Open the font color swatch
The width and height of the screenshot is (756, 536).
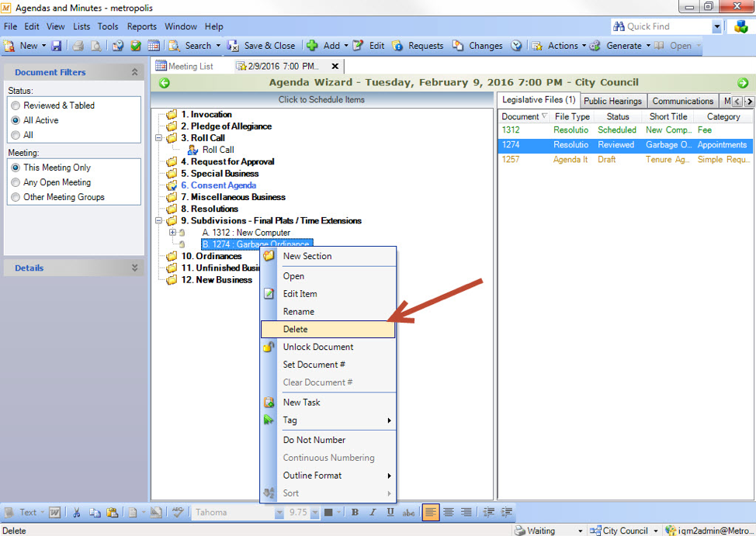coord(328,513)
